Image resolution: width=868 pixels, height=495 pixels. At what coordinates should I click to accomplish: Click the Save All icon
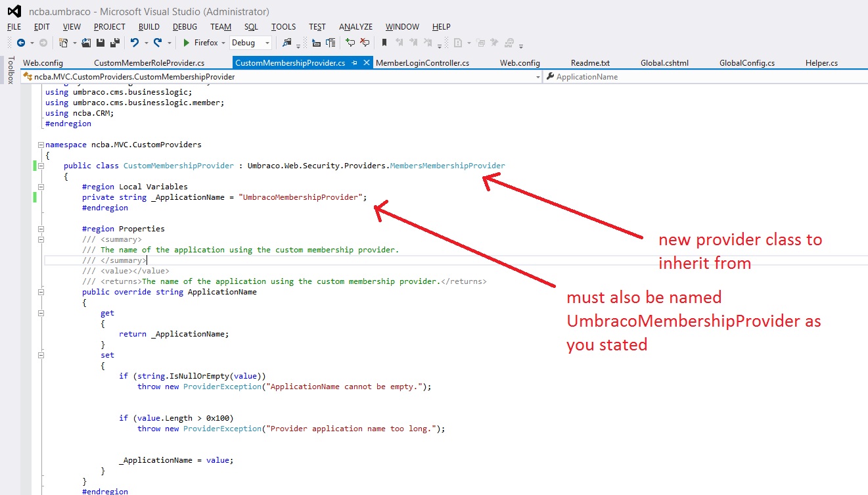pyautogui.click(x=115, y=43)
